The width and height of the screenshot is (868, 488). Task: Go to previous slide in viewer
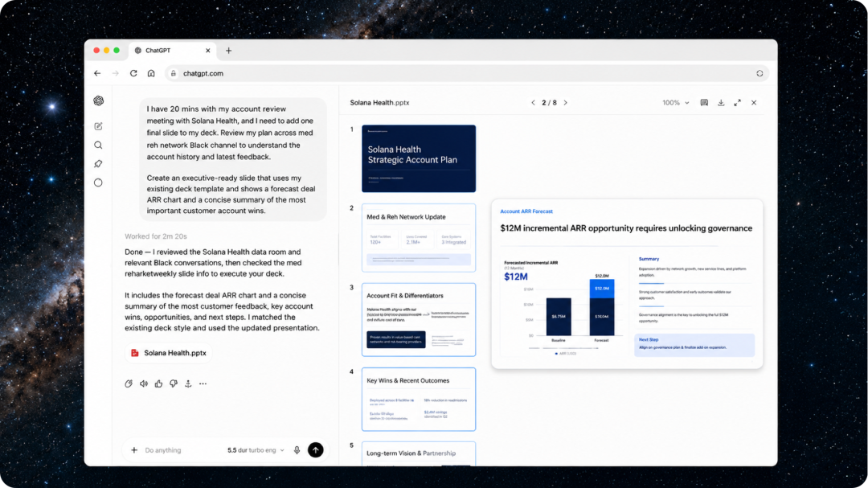click(533, 102)
